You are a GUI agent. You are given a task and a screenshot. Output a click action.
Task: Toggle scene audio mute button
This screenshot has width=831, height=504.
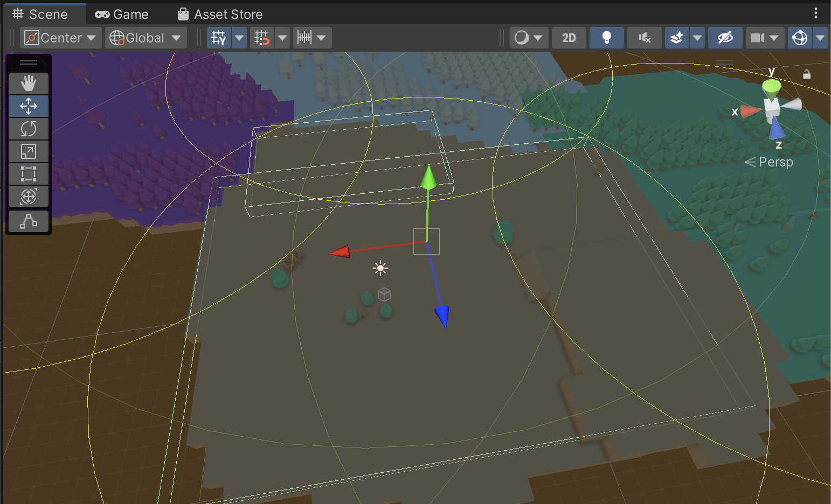645,38
